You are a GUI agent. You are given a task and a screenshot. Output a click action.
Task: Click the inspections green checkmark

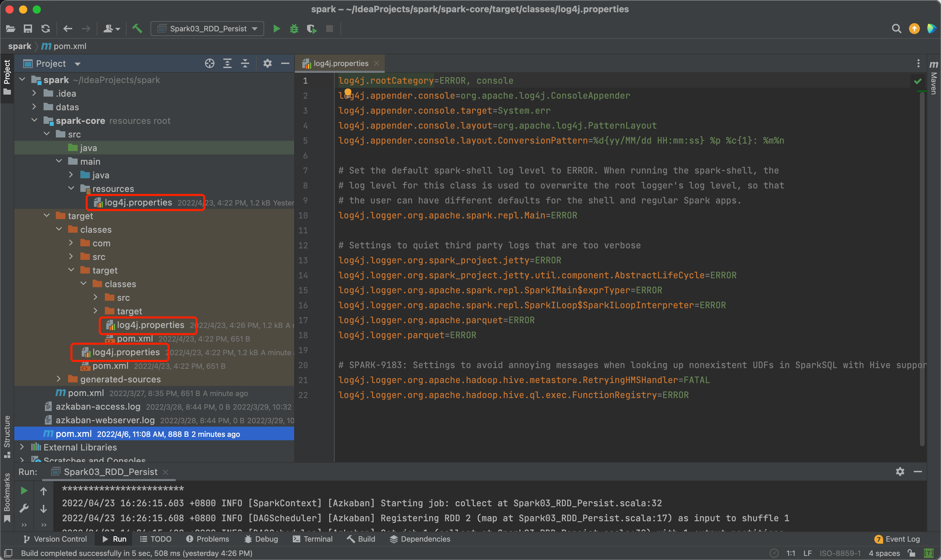[918, 81]
